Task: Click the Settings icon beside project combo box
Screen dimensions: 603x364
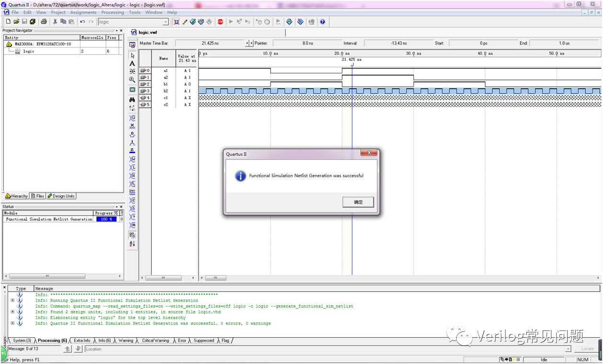Action: tap(176, 22)
